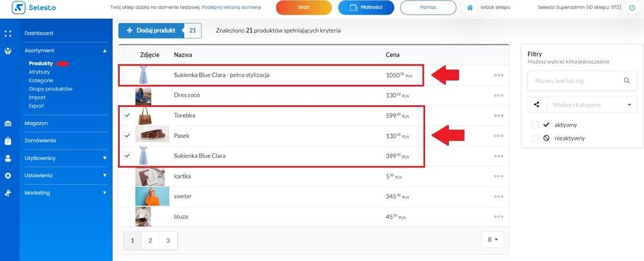Open Kategorie in the Asortyment menu
Image resolution: width=644 pixels, height=261 pixels.
pos(41,81)
